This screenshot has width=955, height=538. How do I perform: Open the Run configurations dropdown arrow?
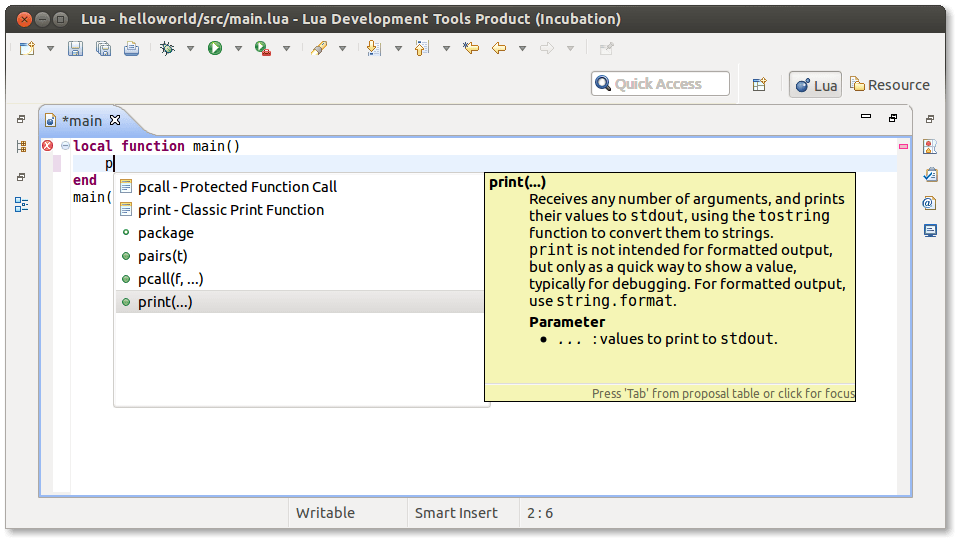coord(238,49)
